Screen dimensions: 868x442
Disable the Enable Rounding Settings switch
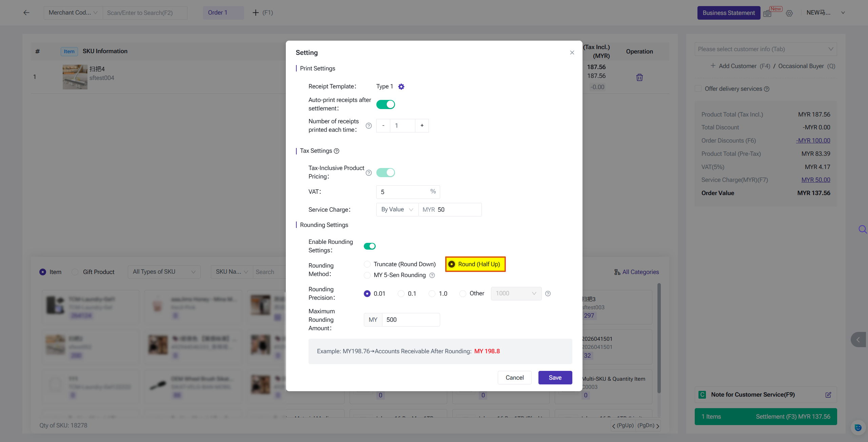coord(370,246)
